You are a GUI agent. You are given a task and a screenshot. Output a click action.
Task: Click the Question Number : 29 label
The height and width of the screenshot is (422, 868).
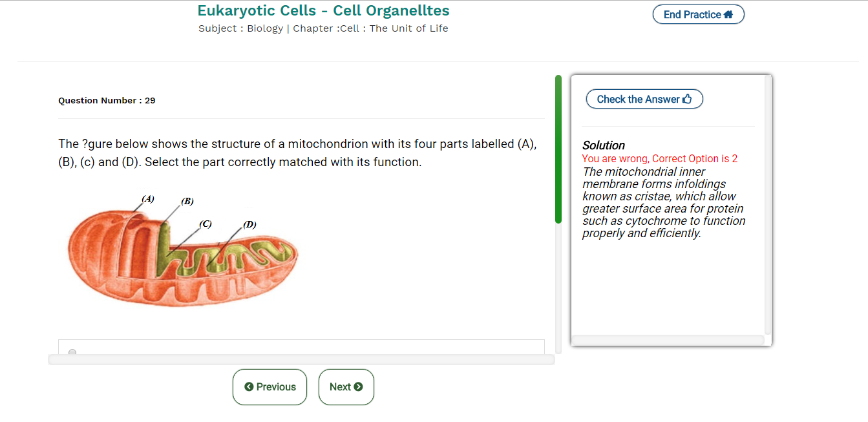pos(107,100)
